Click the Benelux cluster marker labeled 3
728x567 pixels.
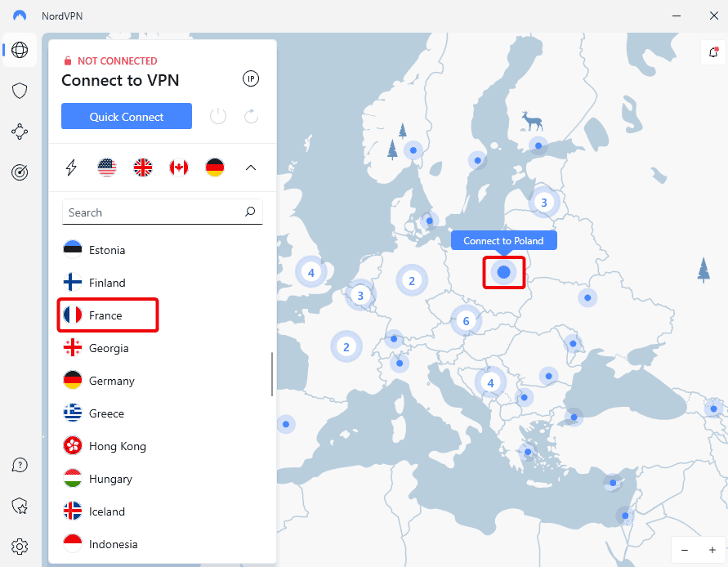coord(360,295)
